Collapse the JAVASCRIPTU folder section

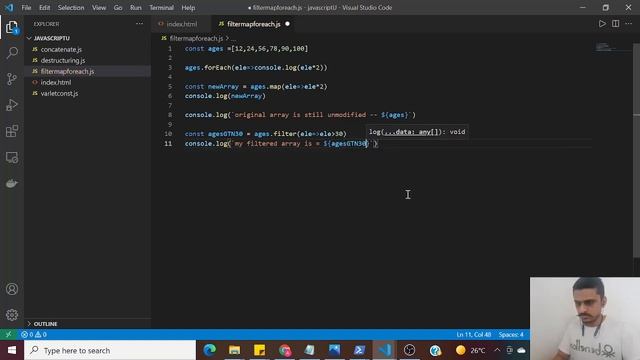(x=51, y=38)
